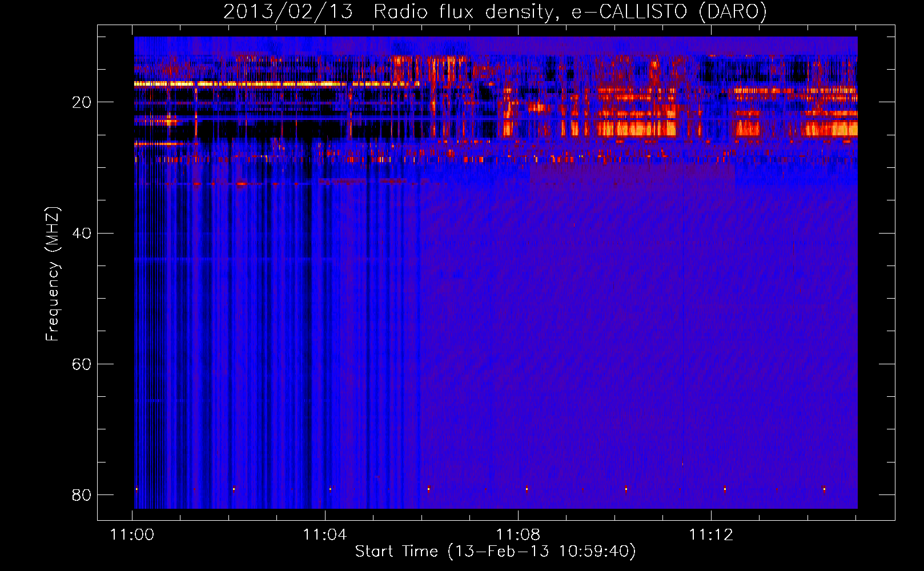Click the 11:08 time axis label
The image size is (924, 571).
click(x=518, y=535)
